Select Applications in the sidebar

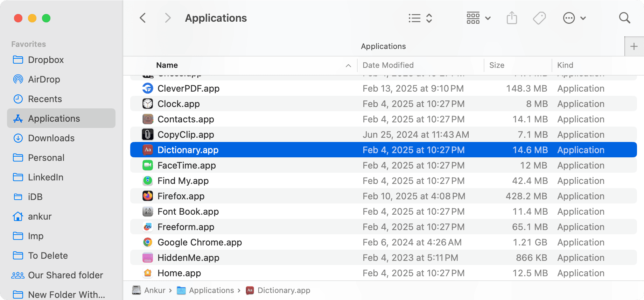point(61,118)
